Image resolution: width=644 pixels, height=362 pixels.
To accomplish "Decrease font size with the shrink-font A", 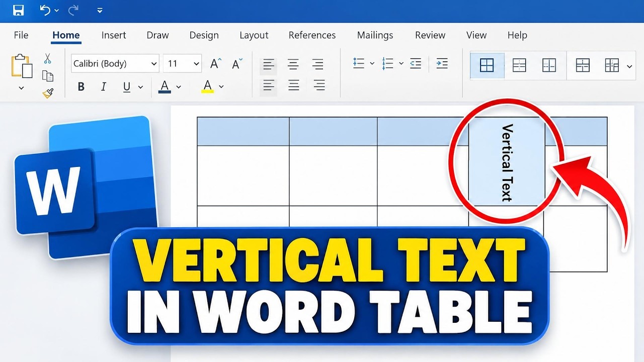I will (x=237, y=63).
